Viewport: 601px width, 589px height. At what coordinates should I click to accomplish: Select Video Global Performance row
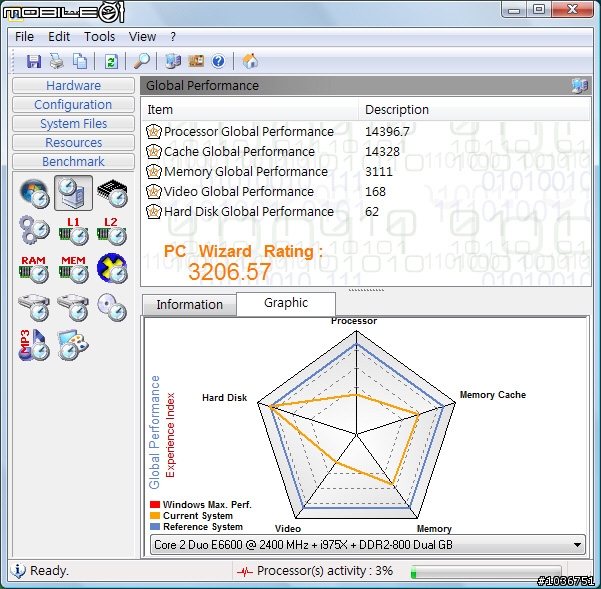pyautogui.click(x=366, y=191)
